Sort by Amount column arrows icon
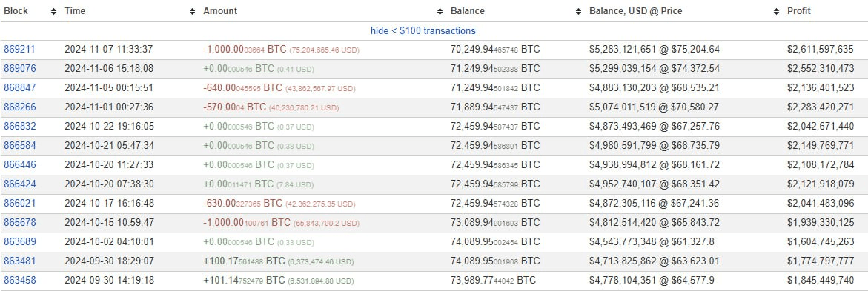Image resolution: width=868 pixels, height=291 pixels. [x=440, y=11]
